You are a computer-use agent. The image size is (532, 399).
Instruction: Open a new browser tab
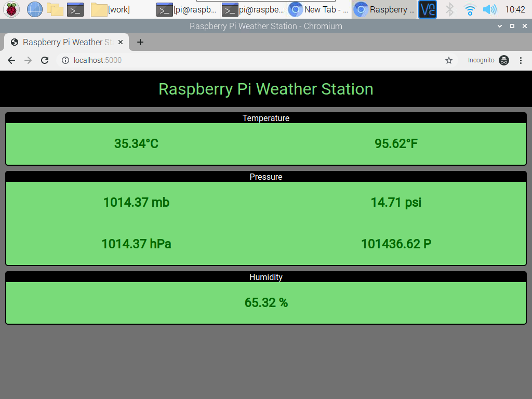[x=140, y=42]
